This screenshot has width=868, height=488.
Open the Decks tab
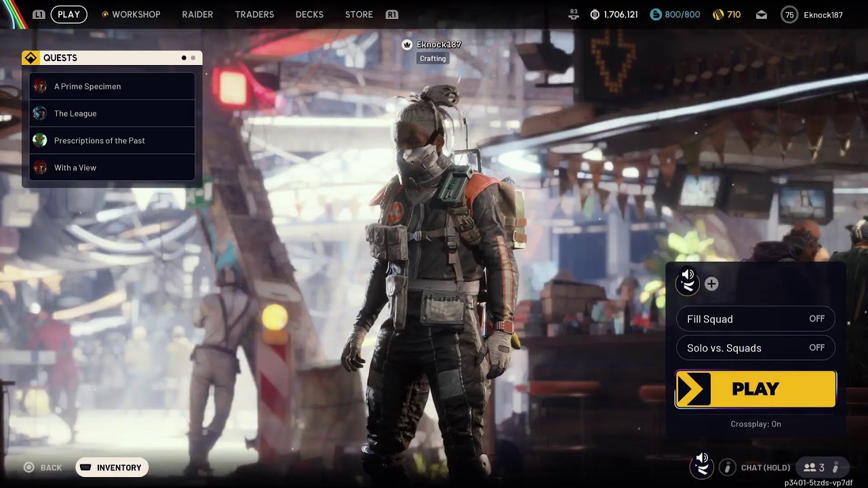pyautogui.click(x=309, y=14)
